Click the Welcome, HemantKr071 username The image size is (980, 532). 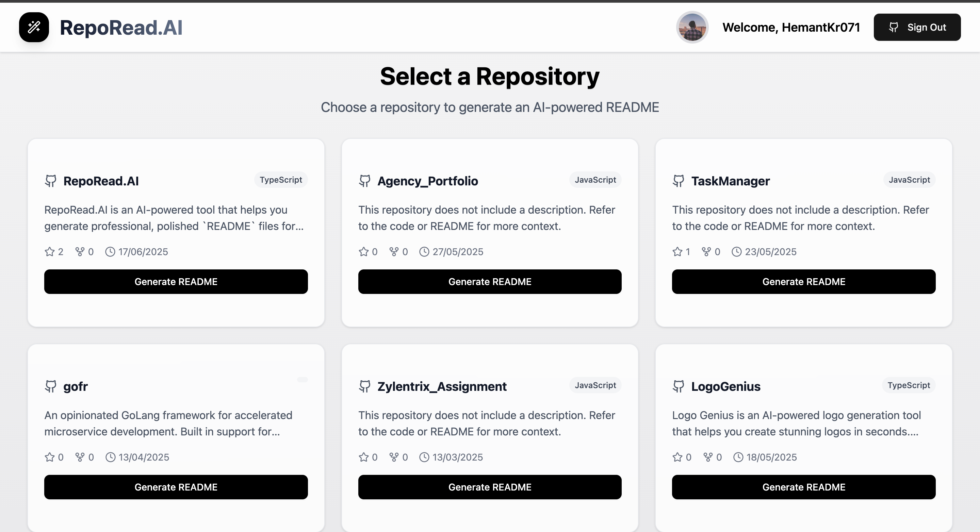(791, 27)
